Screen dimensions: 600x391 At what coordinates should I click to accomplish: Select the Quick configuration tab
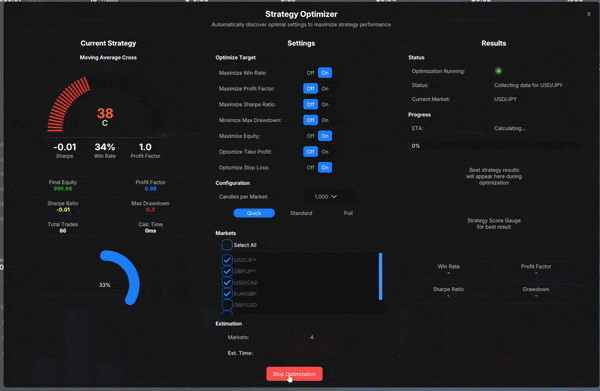point(254,213)
